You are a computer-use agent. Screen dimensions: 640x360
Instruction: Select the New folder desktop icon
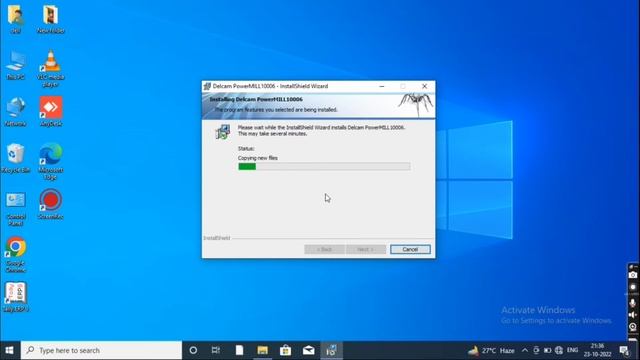pos(51,18)
